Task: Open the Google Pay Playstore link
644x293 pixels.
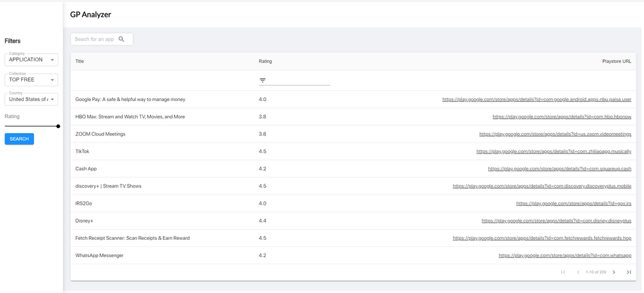Action: 536,100
